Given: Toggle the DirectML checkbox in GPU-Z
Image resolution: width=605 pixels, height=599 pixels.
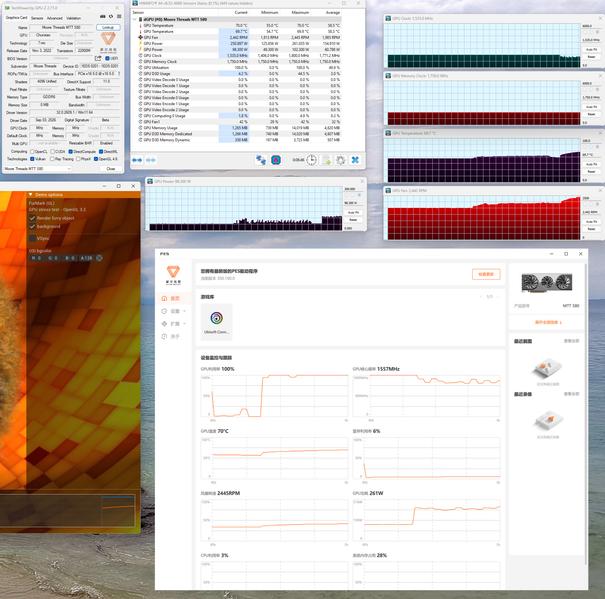Looking at the screenshot, I should pyautogui.click(x=101, y=152).
